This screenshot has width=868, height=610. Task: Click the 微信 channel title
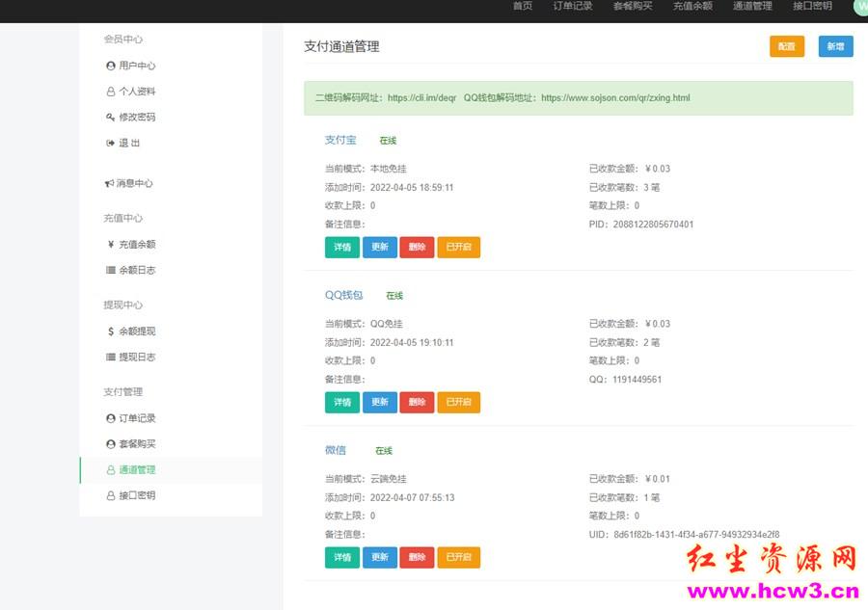(336, 450)
